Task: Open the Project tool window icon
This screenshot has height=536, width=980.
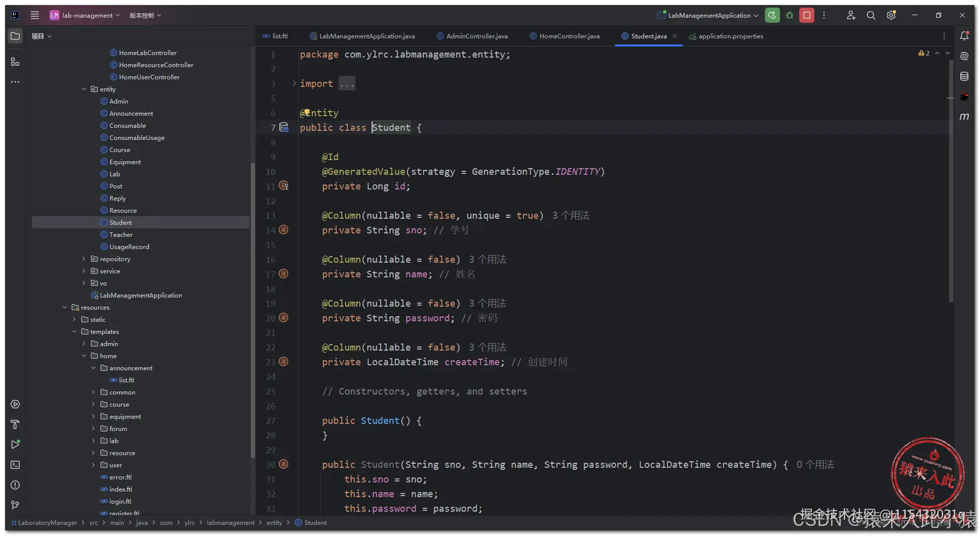Action: [15, 36]
